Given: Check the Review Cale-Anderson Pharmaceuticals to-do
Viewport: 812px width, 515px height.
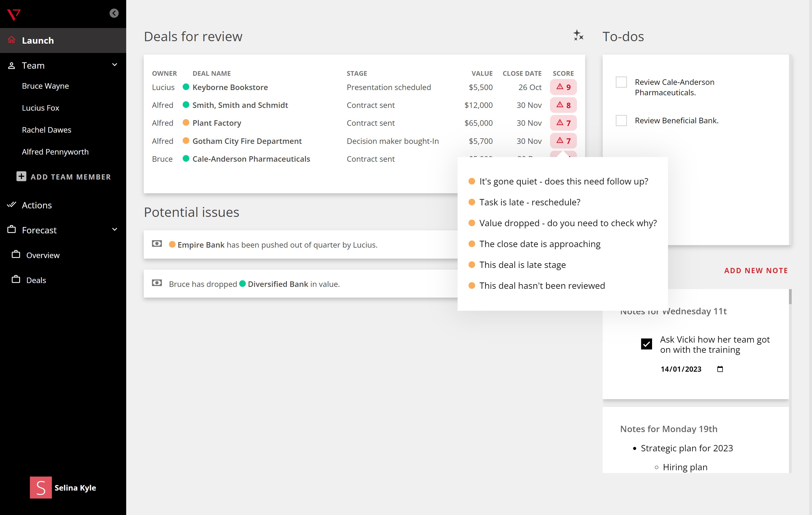Looking at the screenshot, I should click(x=621, y=82).
